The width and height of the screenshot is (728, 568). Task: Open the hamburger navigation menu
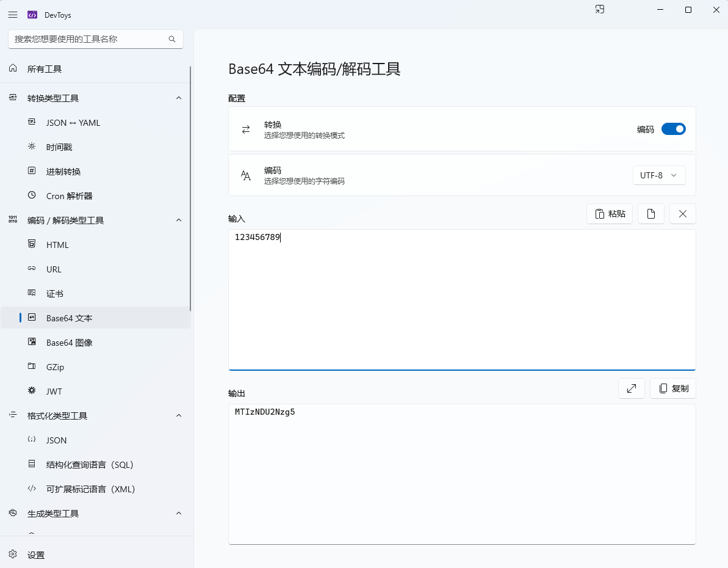13,15
